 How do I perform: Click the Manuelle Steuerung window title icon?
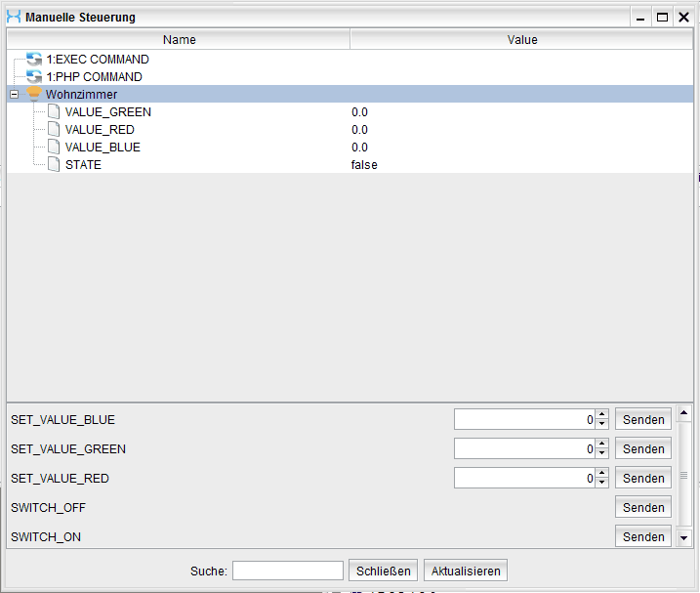coord(14,18)
